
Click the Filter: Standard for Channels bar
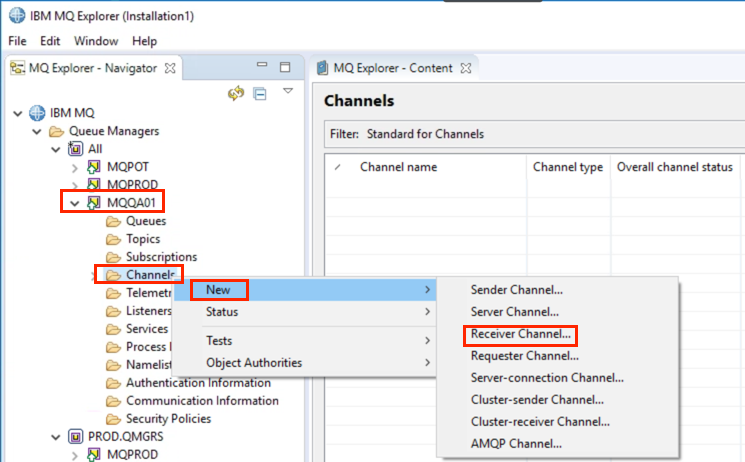click(x=535, y=134)
